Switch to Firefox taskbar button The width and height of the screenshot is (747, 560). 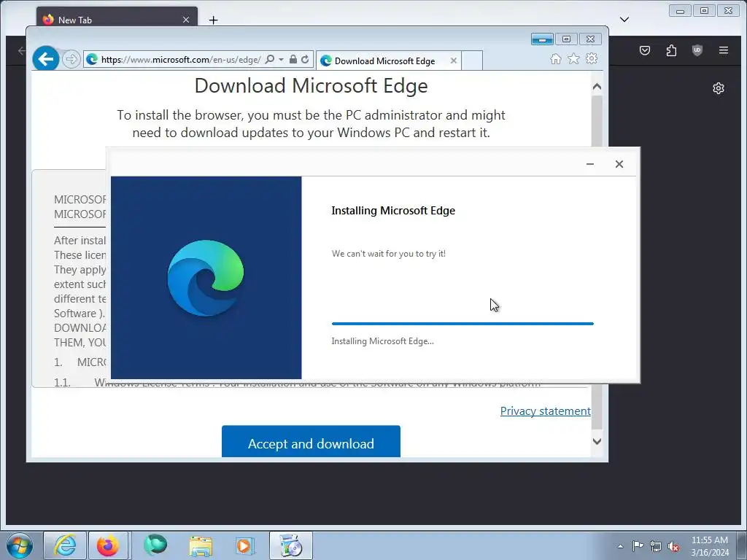108,545
